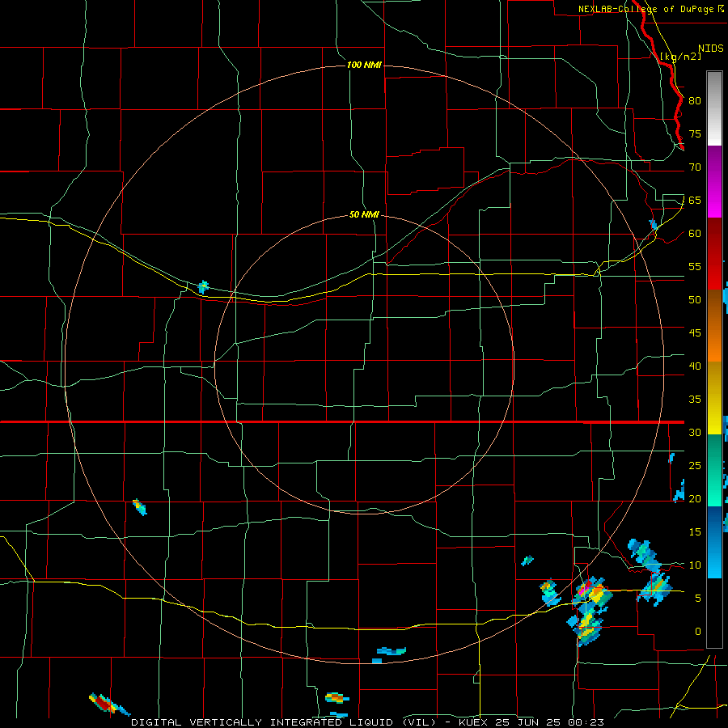728x728 pixels.
Task: Click the blue segment of the color bar
Action: (x=714, y=542)
